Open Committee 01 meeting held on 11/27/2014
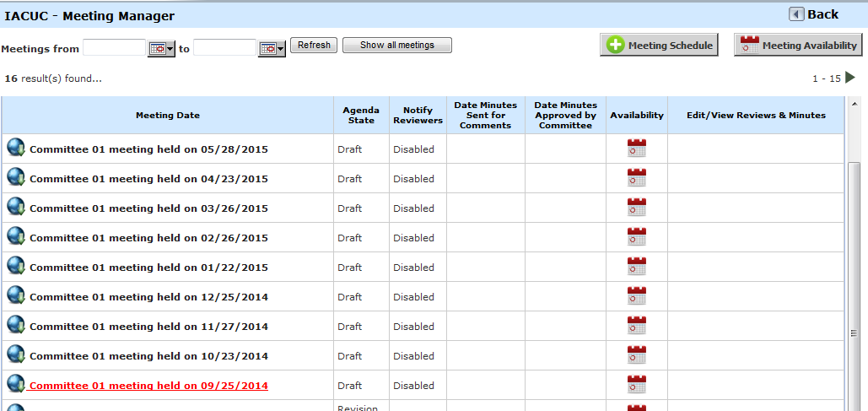Screen dimensions: 868x411 (149, 327)
